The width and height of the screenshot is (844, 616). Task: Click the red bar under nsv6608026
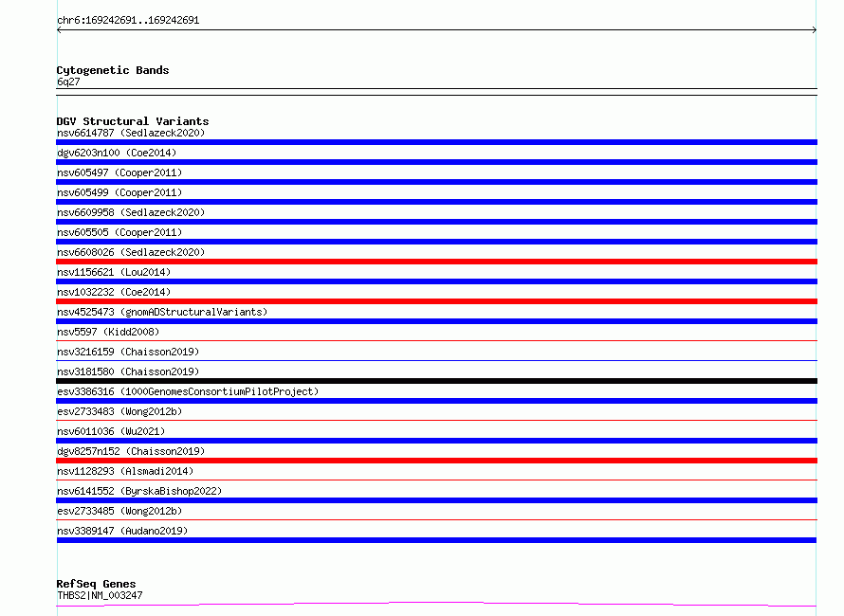[x=436, y=262]
